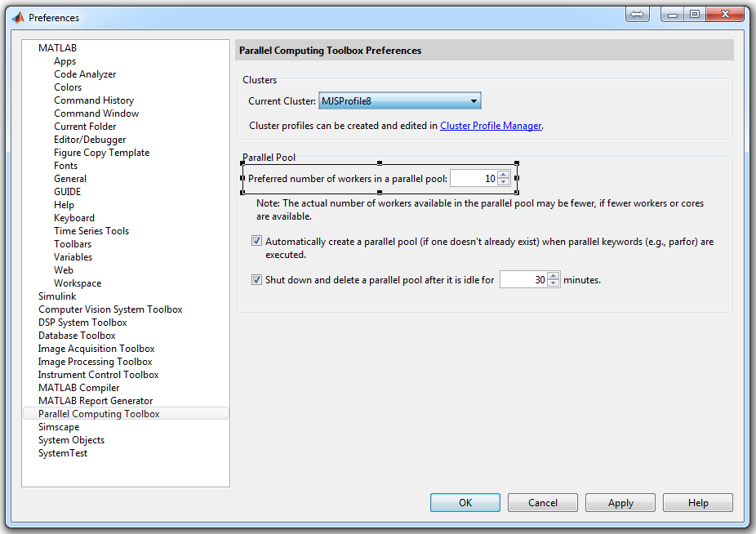Select DSP System Toolbox
The image size is (756, 534).
pyautogui.click(x=83, y=323)
